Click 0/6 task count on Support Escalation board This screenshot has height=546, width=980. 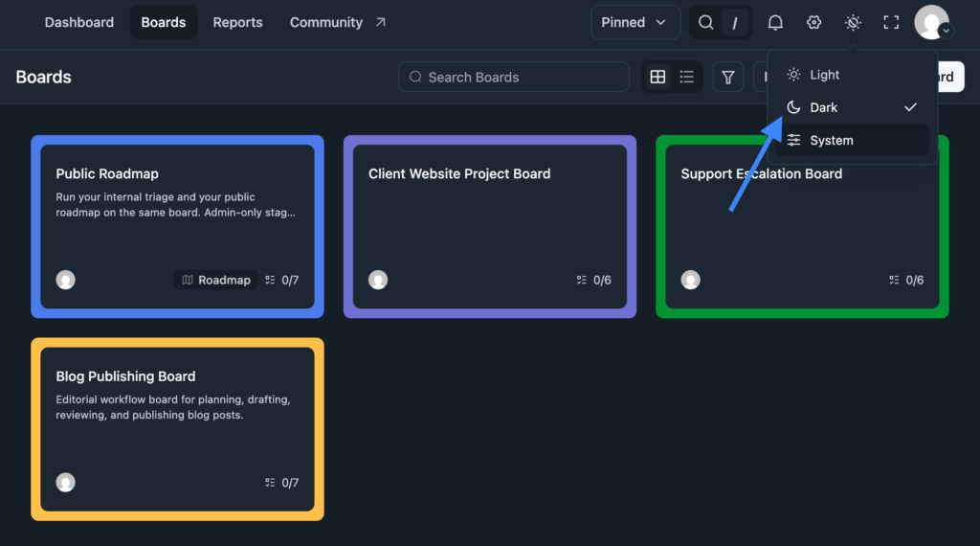pyautogui.click(x=906, y=281)
